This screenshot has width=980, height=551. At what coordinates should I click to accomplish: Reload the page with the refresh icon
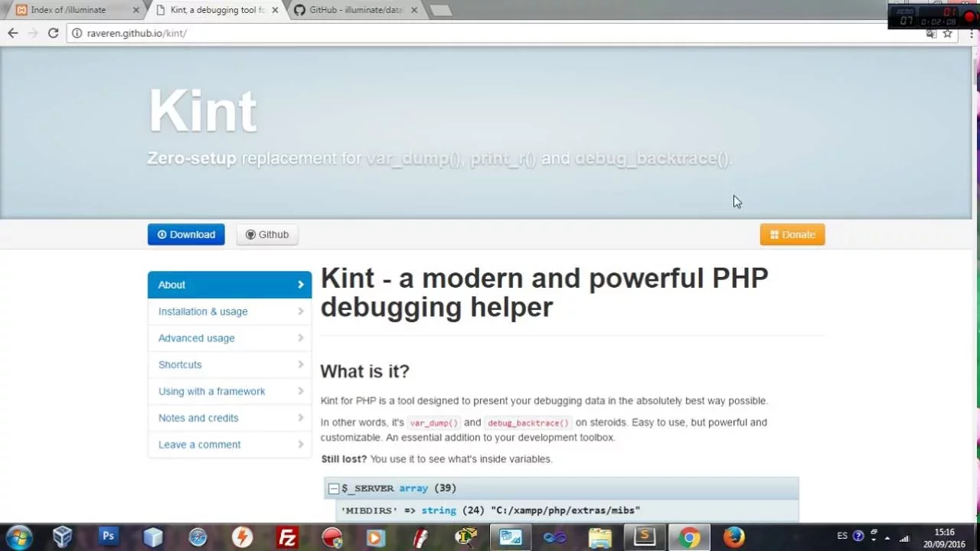pos(53,33)
